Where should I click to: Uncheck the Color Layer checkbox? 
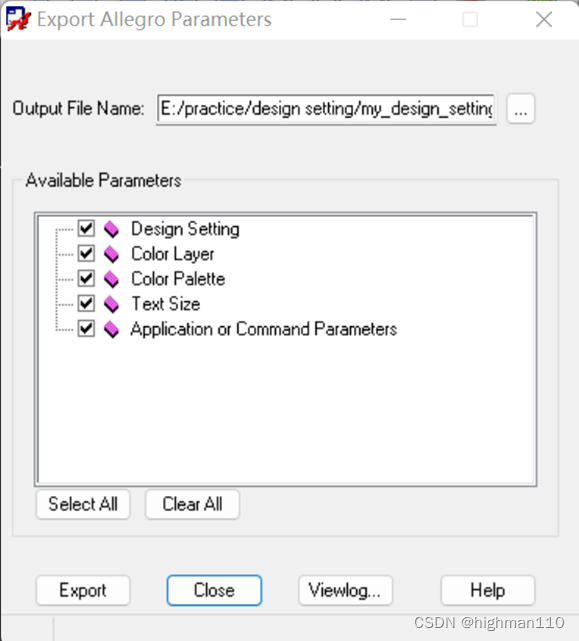coord(86,253)
